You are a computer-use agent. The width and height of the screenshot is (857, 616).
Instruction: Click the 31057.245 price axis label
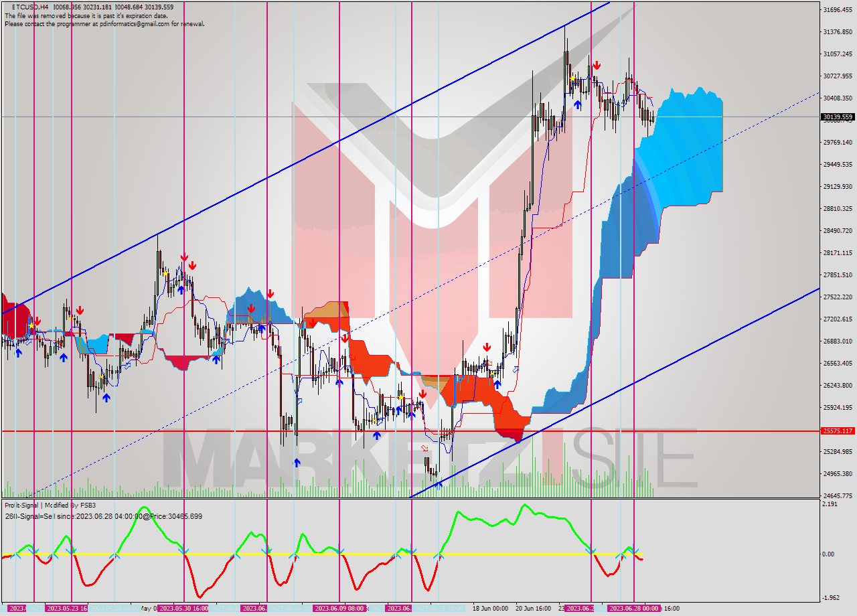tap(838, 54)
